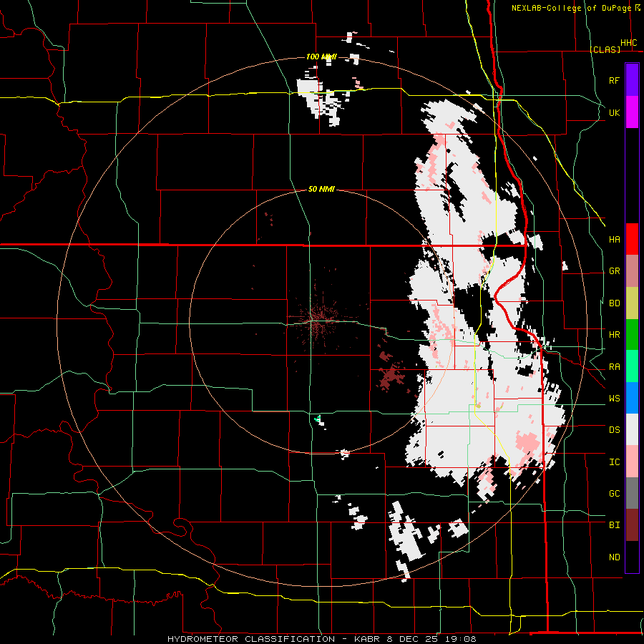Click the HA legend label

pyautogui.click(x=614, y=240)
